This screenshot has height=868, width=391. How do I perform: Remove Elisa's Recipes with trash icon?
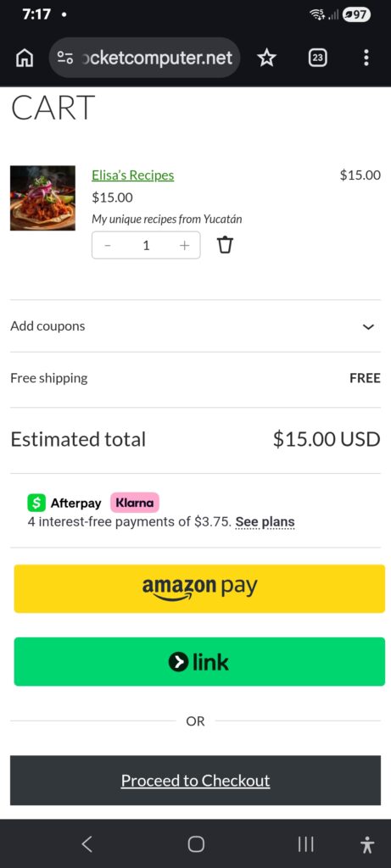[225, 245]
